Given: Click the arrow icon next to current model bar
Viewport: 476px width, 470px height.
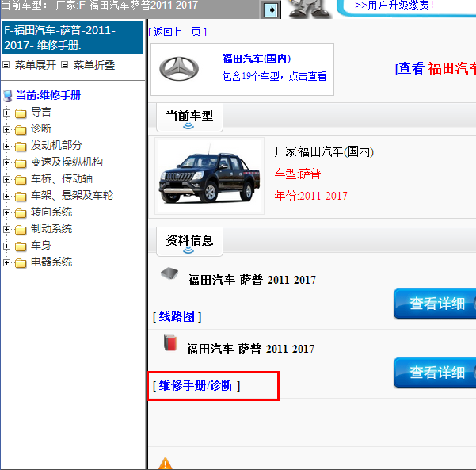Looking at the screenshot, I should click(x=271, y=10).
